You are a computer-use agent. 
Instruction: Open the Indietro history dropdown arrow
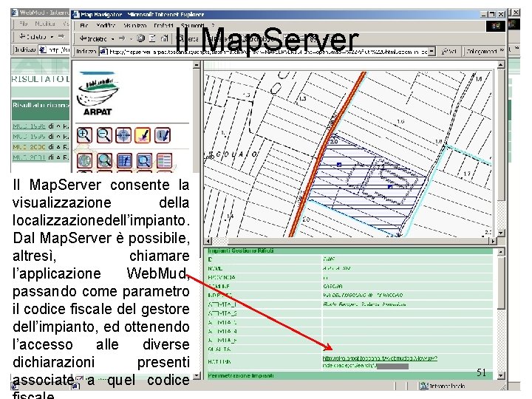(112, 39)
